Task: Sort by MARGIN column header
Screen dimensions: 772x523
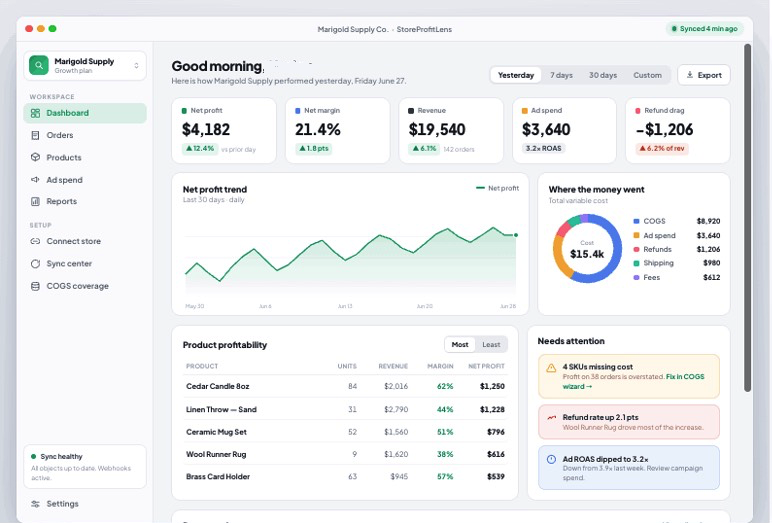Action: point(440,366)
